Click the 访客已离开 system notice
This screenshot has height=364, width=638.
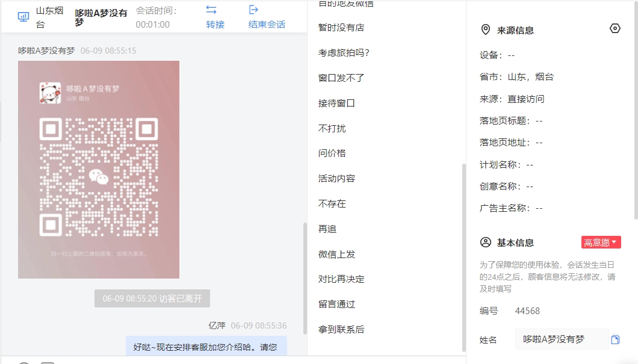pyautogui.click(x=152, y=298)
